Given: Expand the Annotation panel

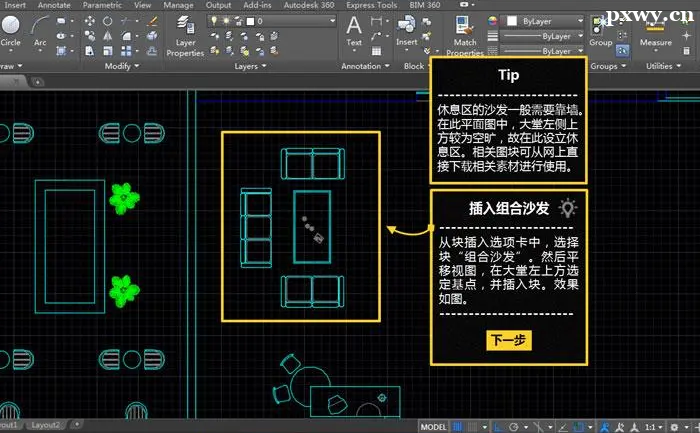Looking at the screenshot, I should point(365,66).
